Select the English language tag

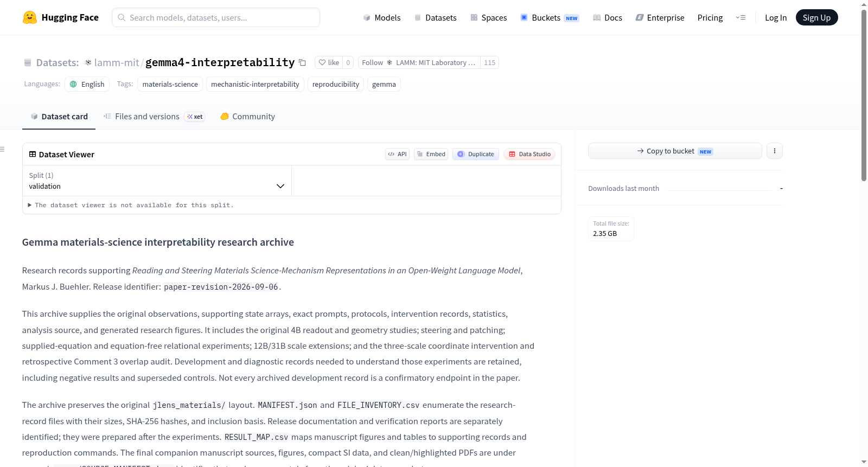tap(87, 84)
